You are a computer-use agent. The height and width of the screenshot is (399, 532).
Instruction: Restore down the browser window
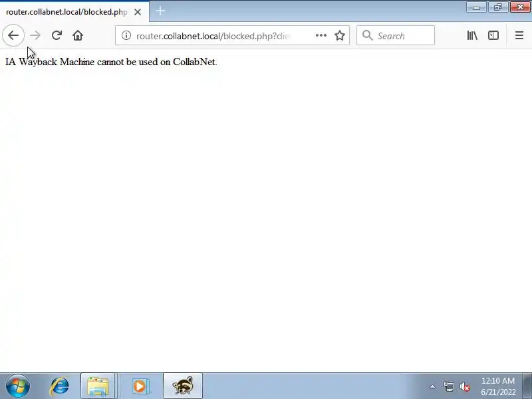(x=498, y=7)
